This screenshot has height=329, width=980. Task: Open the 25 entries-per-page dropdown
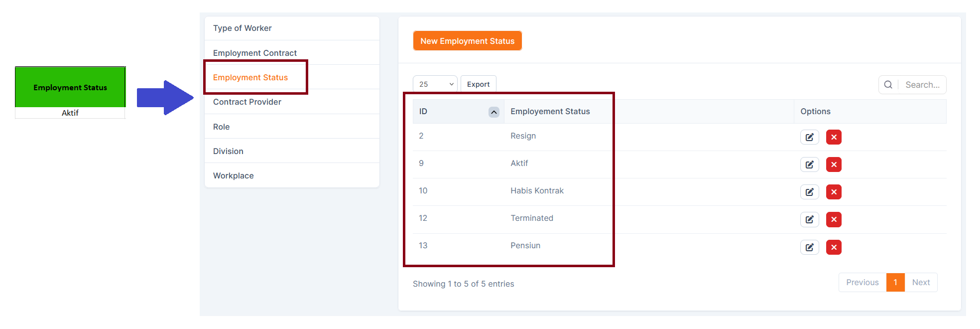435,84
